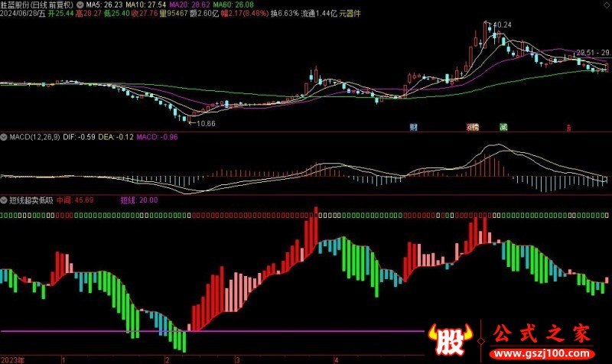Click the opening price 开25.44
The height and width of the screenshot is (364, 612).
61,13
